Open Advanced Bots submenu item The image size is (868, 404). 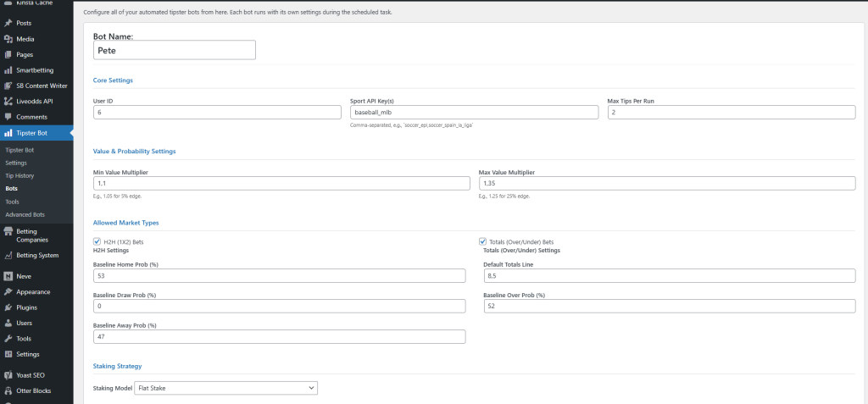pos(25,214)
